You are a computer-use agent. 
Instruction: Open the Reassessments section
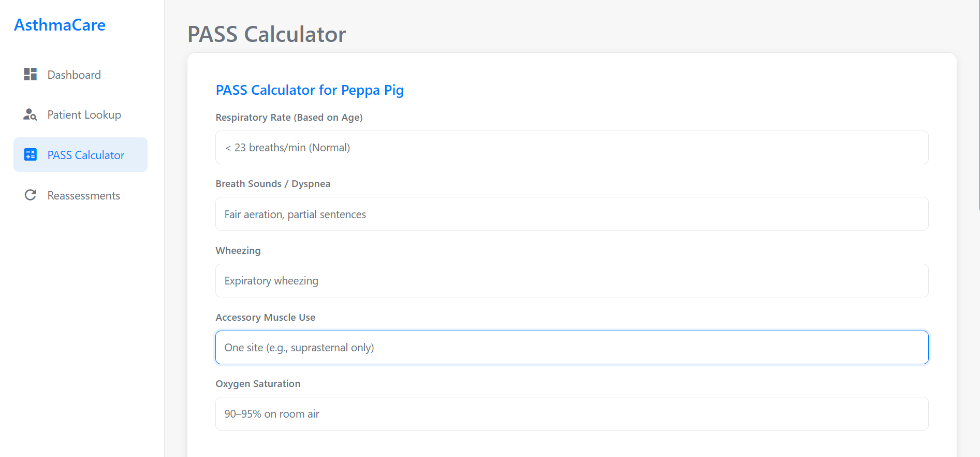(83, 195)
